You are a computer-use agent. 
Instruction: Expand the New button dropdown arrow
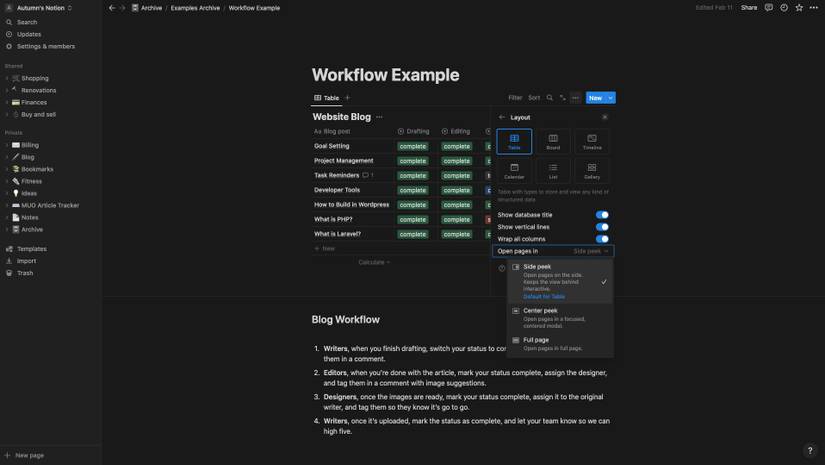[x=611, y=98]
